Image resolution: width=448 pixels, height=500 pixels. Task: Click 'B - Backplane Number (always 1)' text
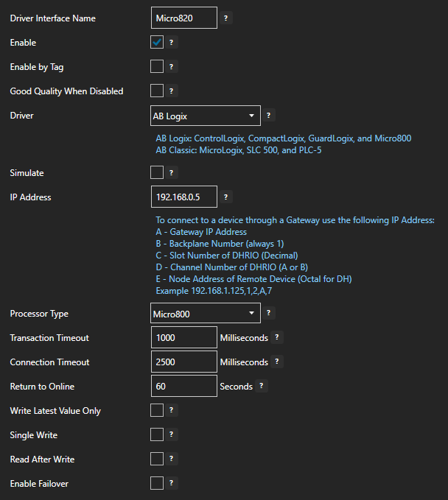pyautogui.click(x=220, y=244)
